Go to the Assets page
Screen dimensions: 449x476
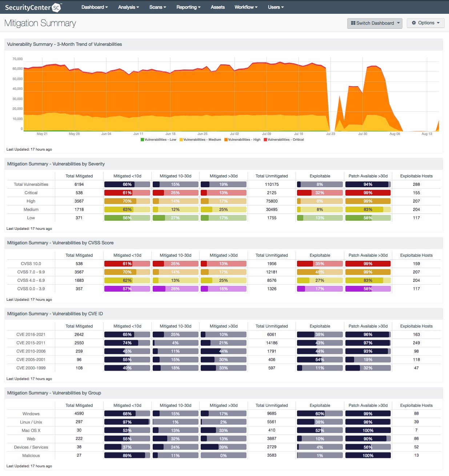coord(218,7)
